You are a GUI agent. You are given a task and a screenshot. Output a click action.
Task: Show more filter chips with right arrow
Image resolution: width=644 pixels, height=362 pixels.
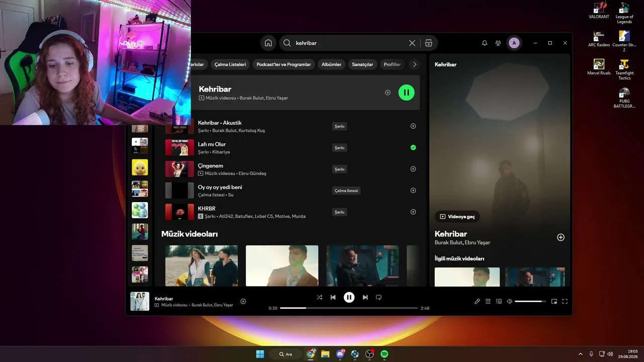[415, 64]
